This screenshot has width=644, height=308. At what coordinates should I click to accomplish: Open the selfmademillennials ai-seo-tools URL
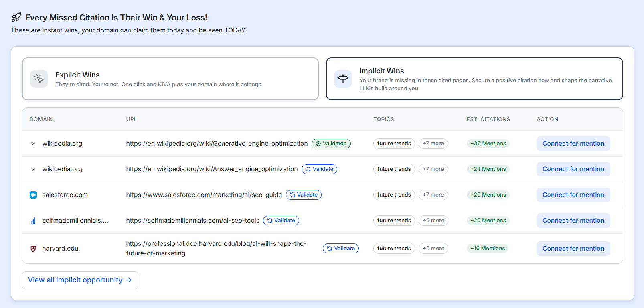[192, 221]
